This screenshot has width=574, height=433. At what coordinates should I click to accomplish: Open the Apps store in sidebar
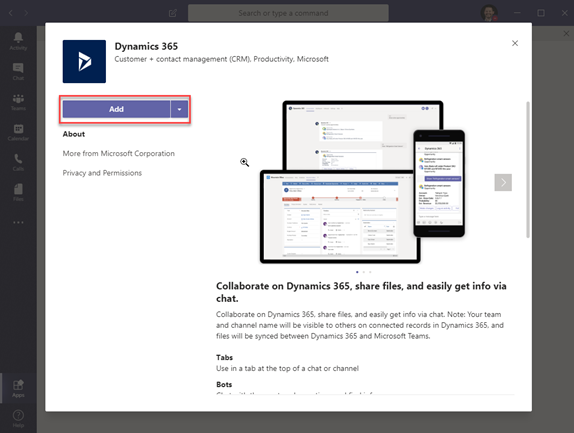pyautogui.click(x=18, y=388)
